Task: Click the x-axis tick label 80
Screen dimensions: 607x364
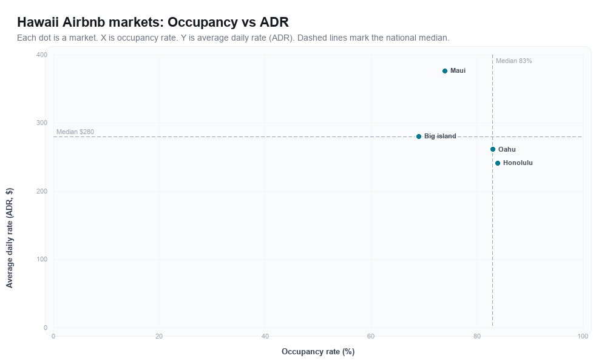Action: (477, 337)
